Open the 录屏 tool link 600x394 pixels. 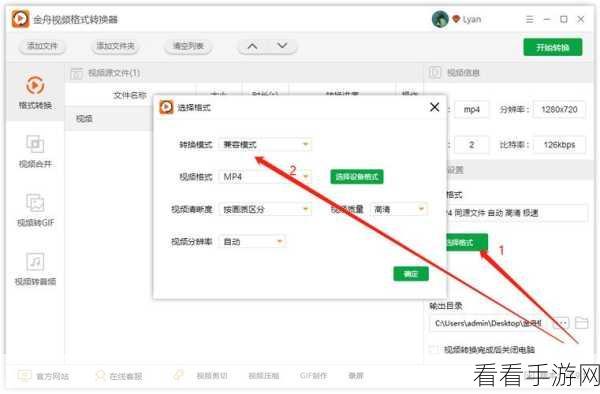(356, 376)
